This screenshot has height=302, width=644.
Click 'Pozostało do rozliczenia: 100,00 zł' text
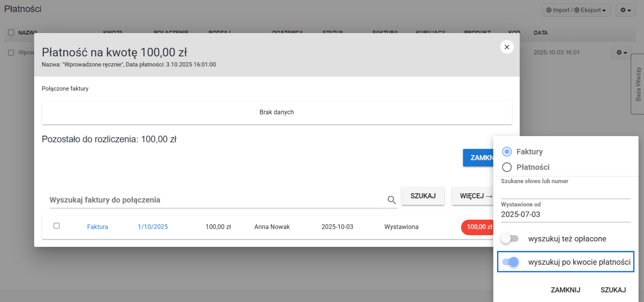pos(109,139)
